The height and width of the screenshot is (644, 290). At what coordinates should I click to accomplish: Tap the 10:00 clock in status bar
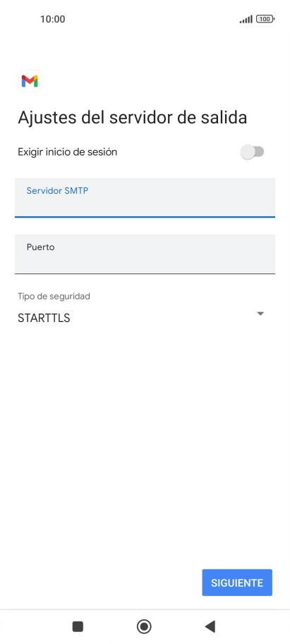53,19
